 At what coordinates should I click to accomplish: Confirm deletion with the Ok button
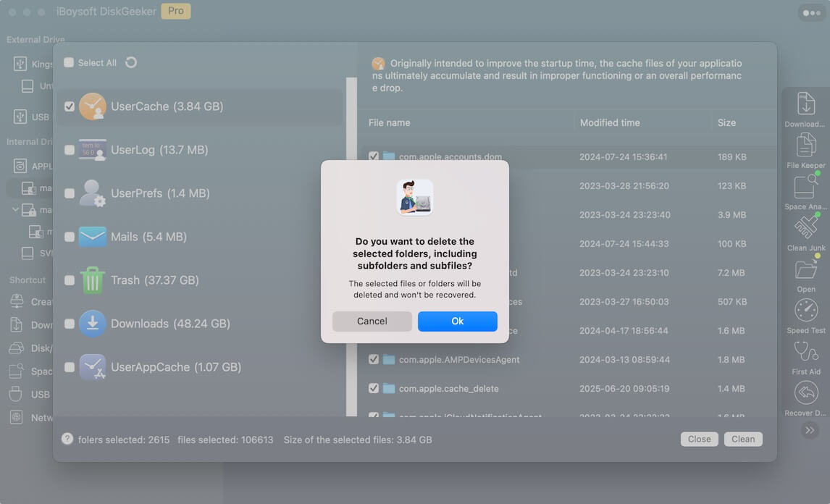[x=457, y=322]
